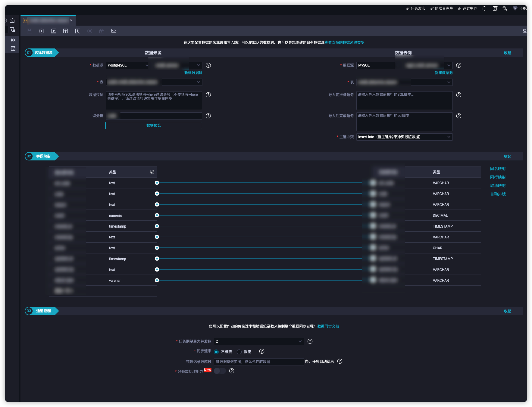
Task: Select the 不限流 radio button
Action: coord(216,352)
